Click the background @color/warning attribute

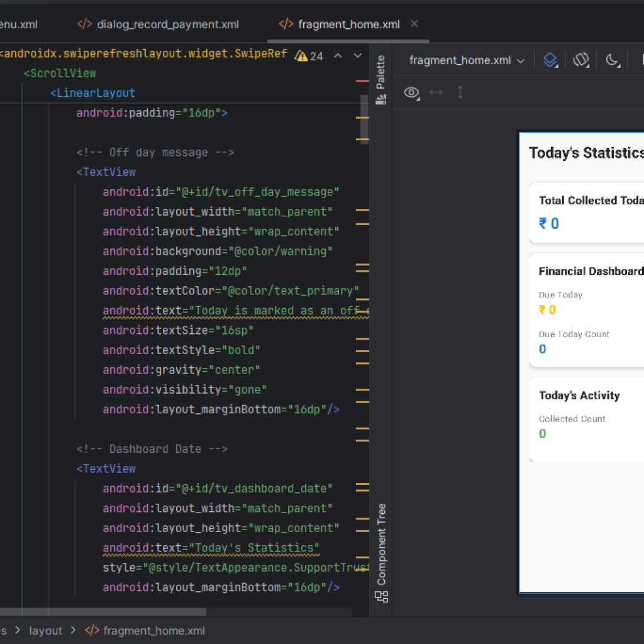coord(218,252)
